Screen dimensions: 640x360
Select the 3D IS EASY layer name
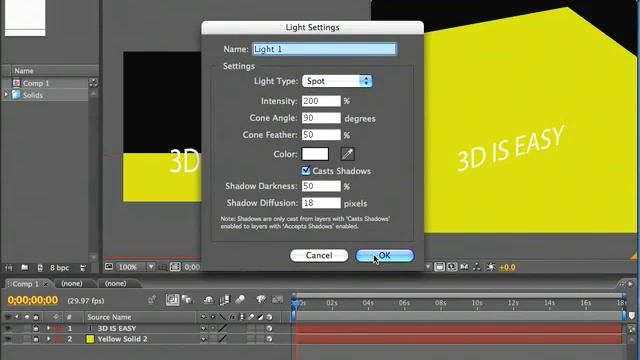(117, 328)
